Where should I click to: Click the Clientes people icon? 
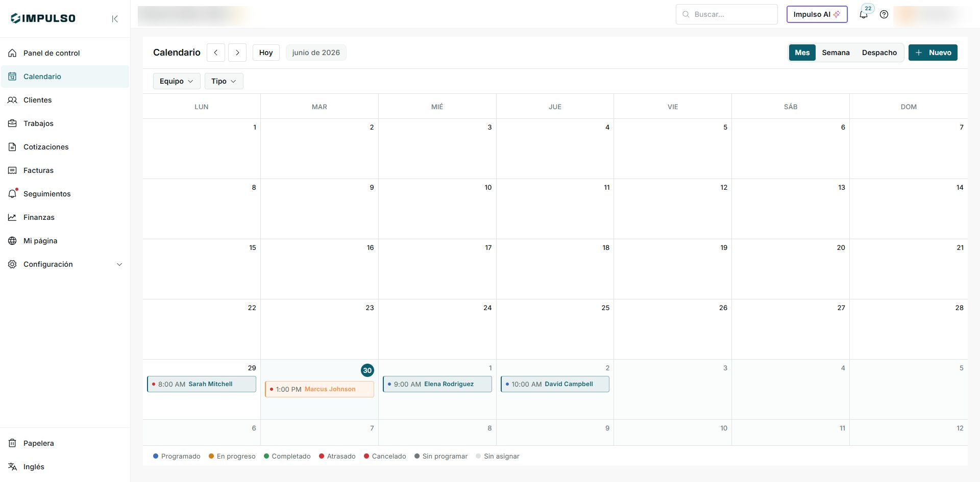[x=12, y=100]
